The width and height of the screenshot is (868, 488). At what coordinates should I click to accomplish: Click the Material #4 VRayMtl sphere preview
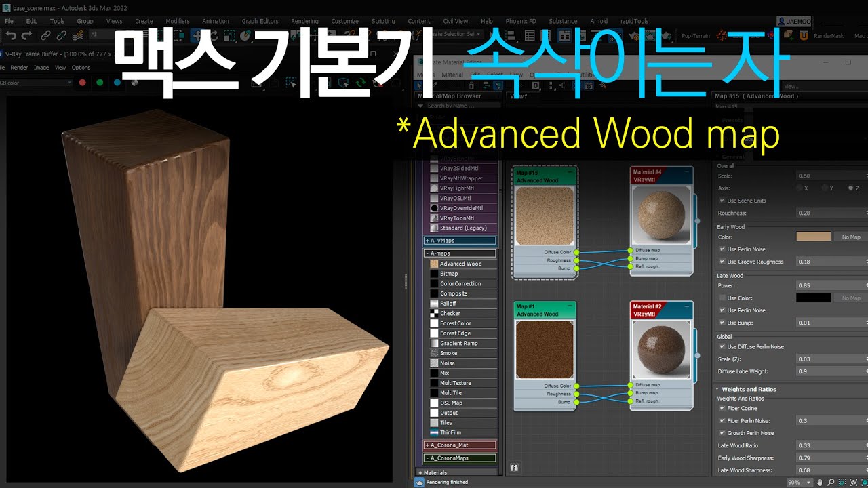[x=661, y=215]
